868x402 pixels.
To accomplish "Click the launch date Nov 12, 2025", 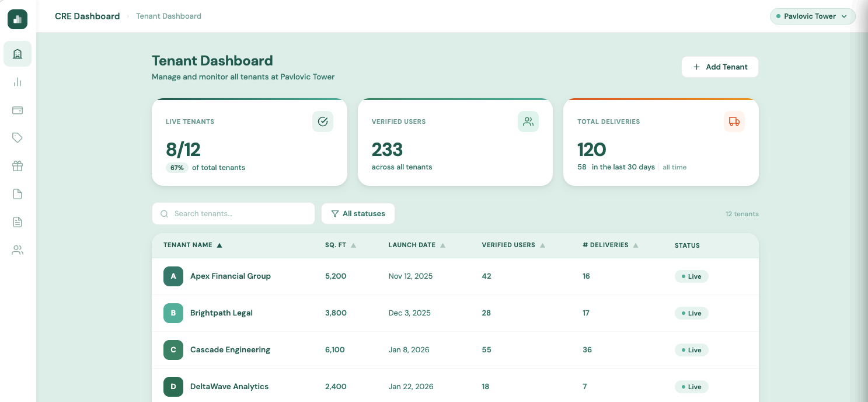I will (x=410, y=276).
